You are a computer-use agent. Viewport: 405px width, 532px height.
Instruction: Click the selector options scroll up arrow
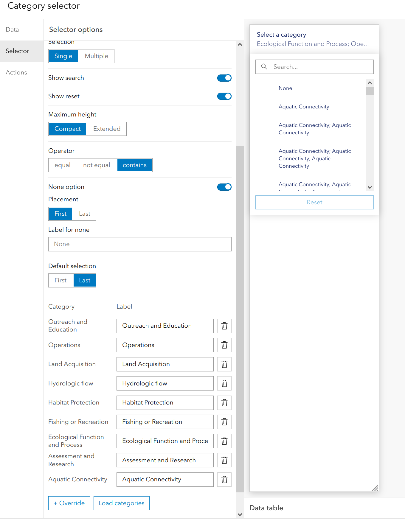[240, 44]
